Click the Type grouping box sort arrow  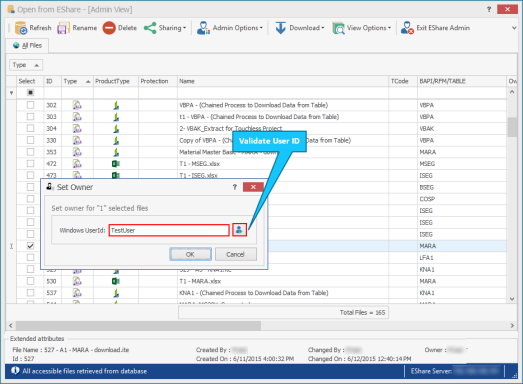[x=37, y=65]
